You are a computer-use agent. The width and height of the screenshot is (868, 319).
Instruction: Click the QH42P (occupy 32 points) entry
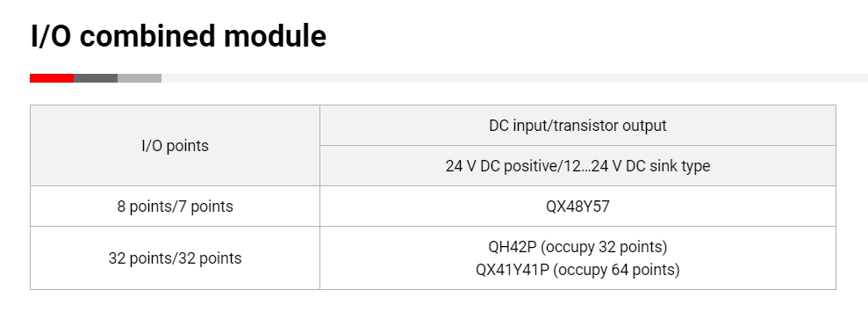(x=577, y=246)
